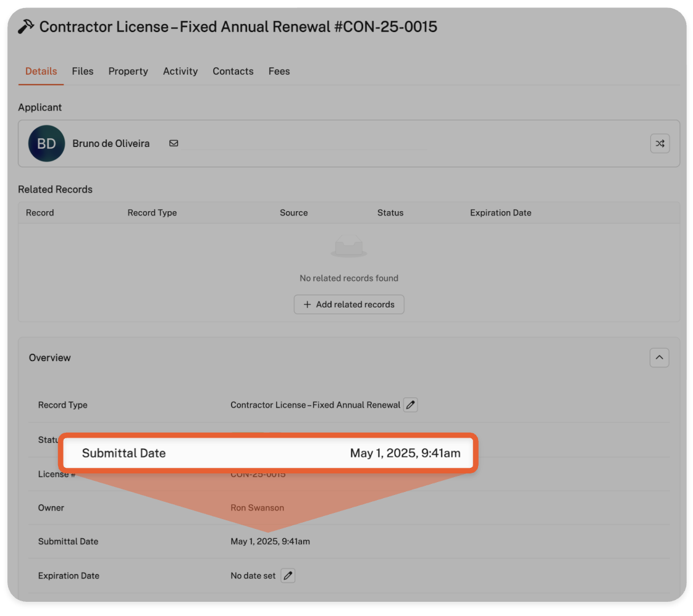Edit Record Type using the pencil icon
693x616 pixels.
[410, 405]
